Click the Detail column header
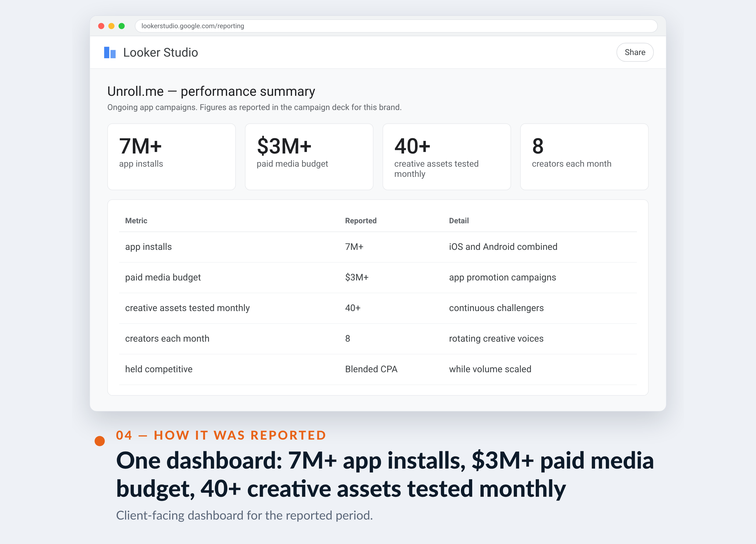This screenshot has width=756, height=544. [x=459, y=220]
